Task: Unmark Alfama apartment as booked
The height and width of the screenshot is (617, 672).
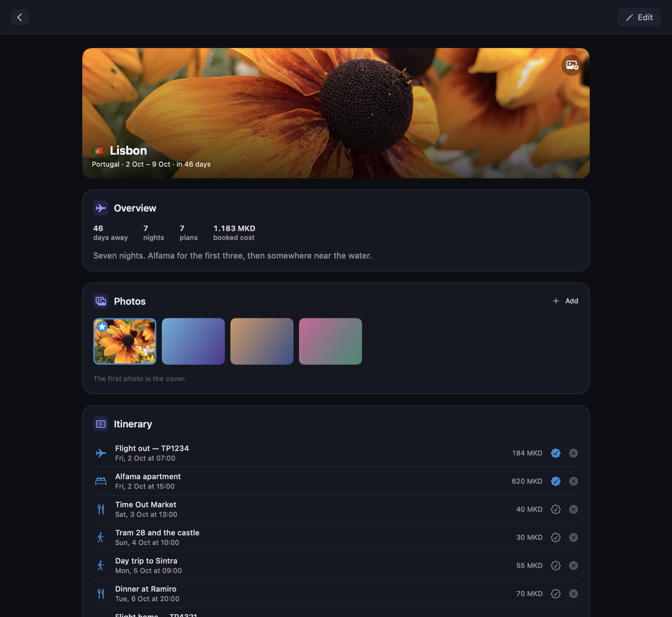Action: [556, 481]
